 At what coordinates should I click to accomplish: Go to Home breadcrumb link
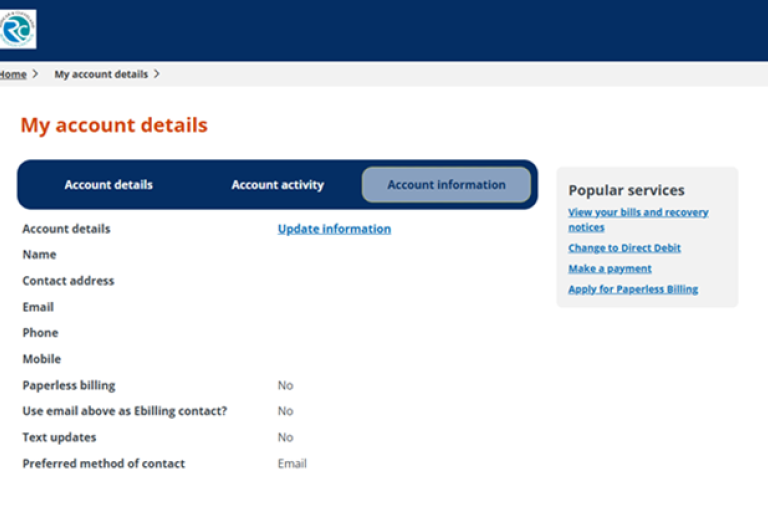click(13, 74)
